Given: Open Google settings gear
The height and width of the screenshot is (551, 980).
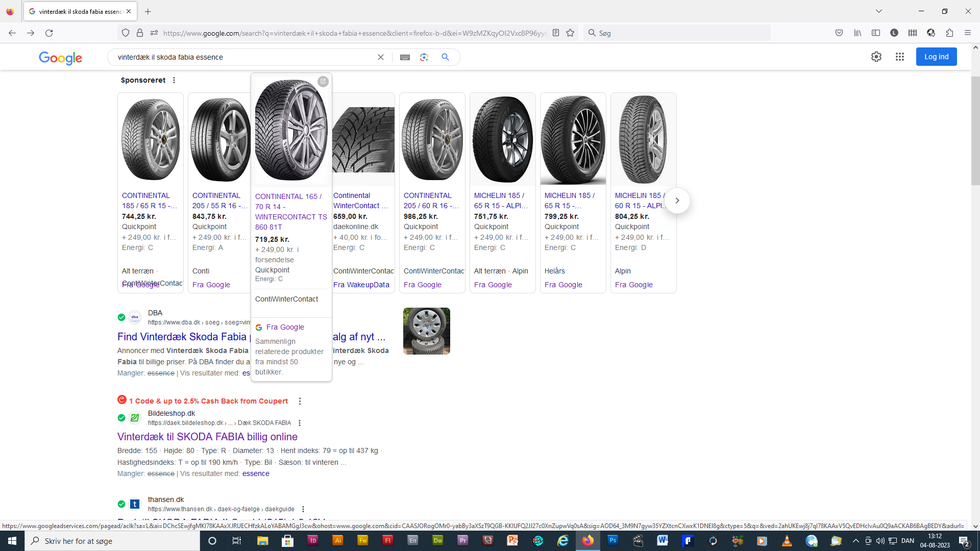Looking at the screenshot, I should (x=876, y=57).
